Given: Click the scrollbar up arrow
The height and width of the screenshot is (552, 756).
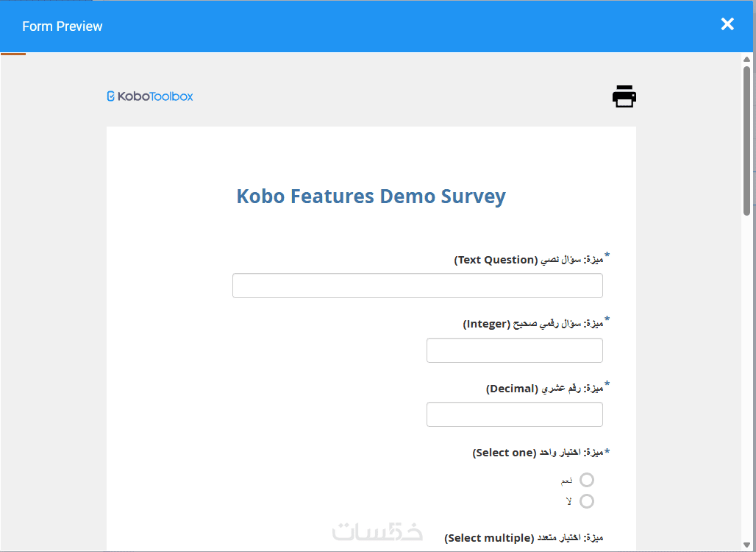Looking at the screenshot, I should [747, 60].
